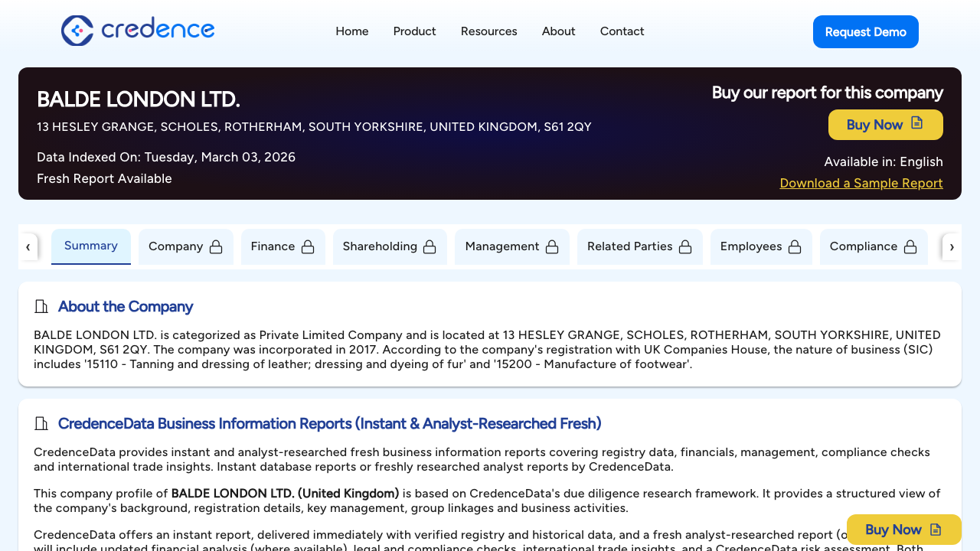Click the lock icon on Management tab
Screen dimensions: 980x551
(552, 246)
